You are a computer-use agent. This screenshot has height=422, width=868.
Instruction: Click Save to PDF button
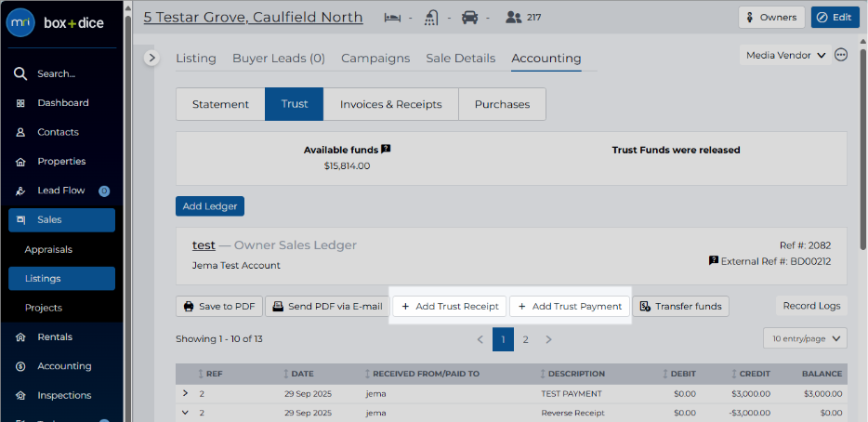click(x=219, y=306)
